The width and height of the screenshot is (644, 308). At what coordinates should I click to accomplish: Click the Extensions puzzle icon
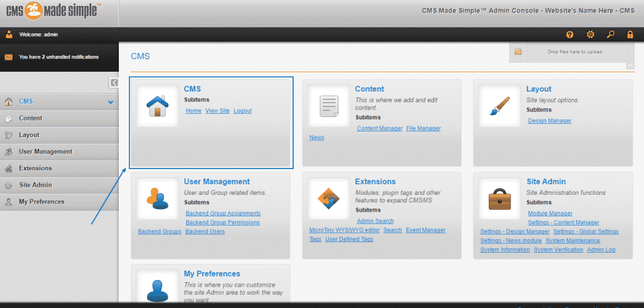click(328, 199)
